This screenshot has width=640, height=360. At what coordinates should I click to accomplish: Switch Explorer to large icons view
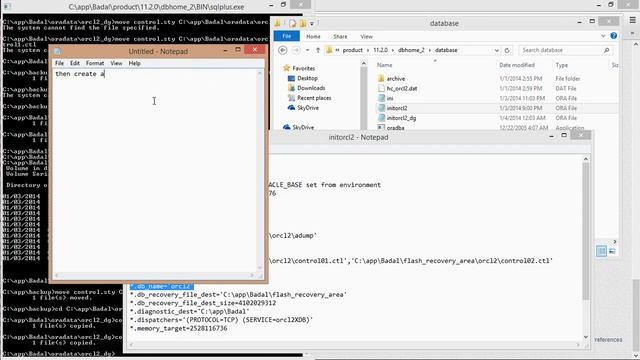coord(612,251)
